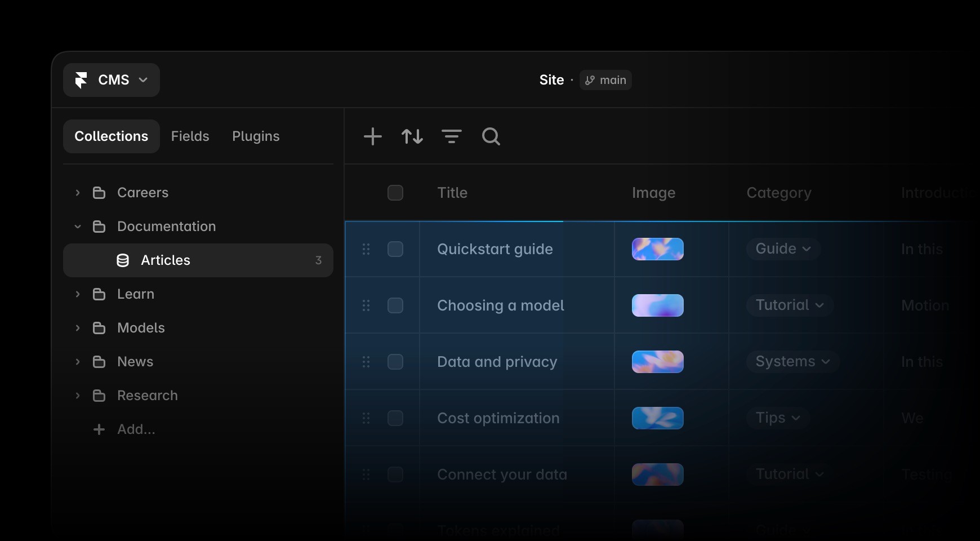Open Tutorial dropdown for Choosing a model
This screenshot has width=980, height=541.
pos(790,305)
